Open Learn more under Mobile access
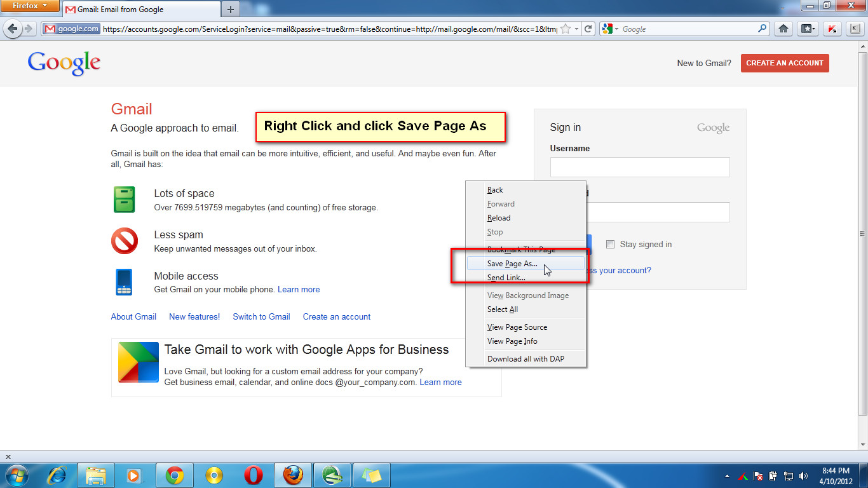The width and height of the screenshot is (868, 488). pos(299,289)
